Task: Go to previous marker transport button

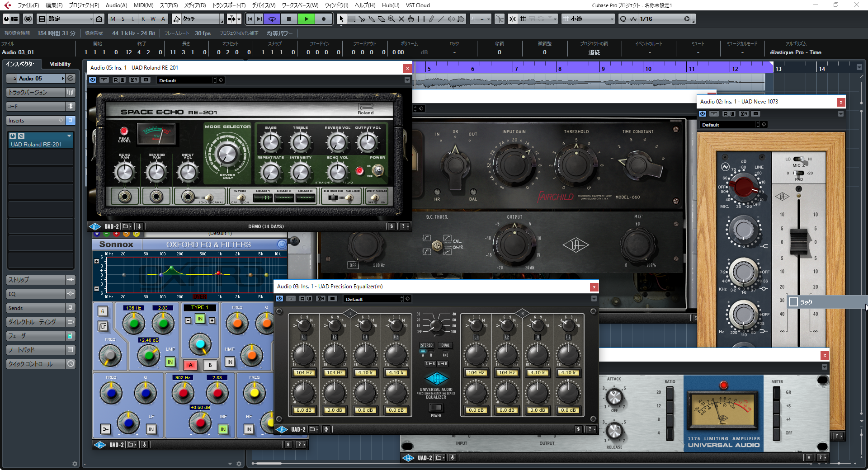Action: pyautogui.click(x=250, y=19)
